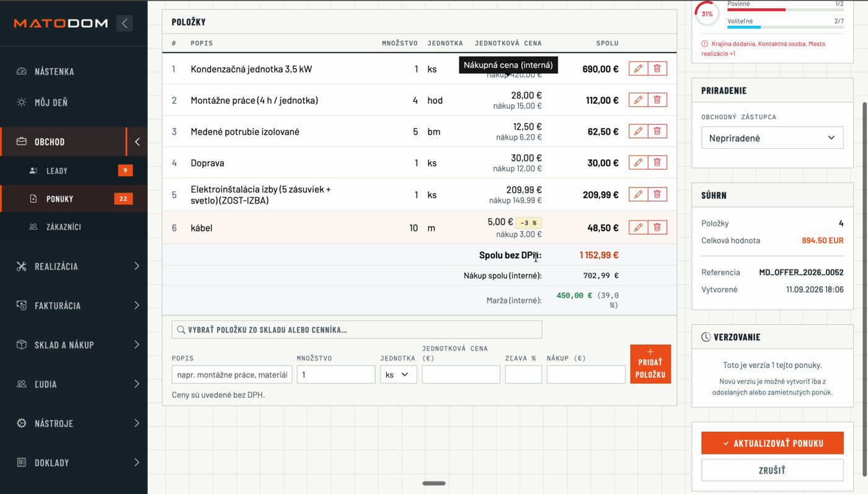The height and width of the screenshot is (494, 868).
Task: Delete the Montážne práce row
Action: (x=657, y=100)
